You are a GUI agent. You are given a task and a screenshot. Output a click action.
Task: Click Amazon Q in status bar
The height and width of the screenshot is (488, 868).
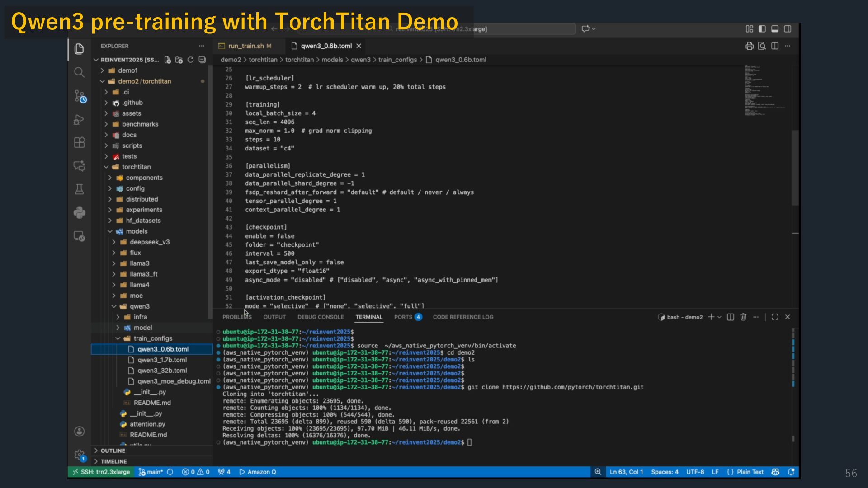point(258,472)
